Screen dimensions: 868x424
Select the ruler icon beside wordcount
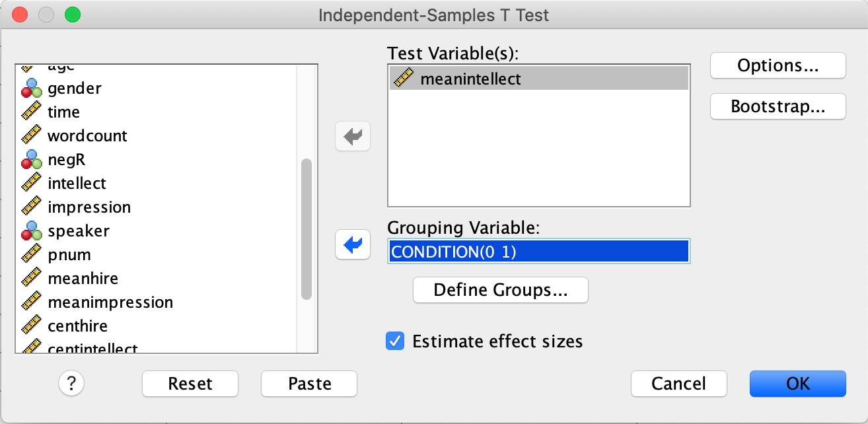point(32,135)
